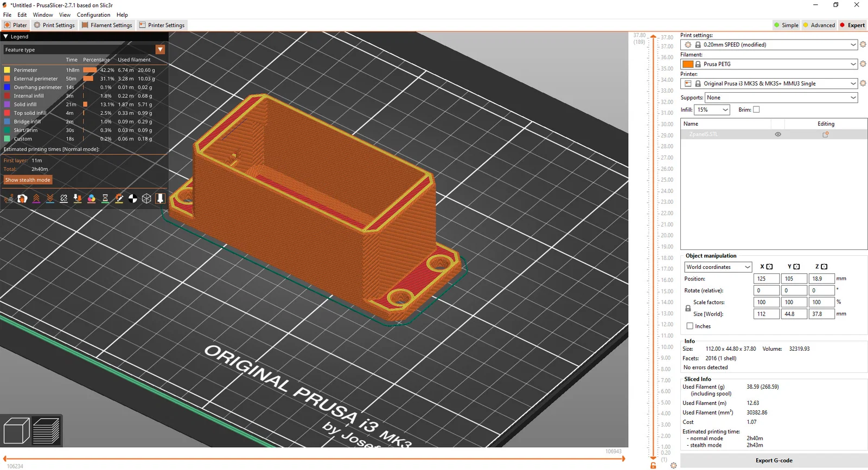This screenshot has height=470, width=868.
Task: Toggle print pauses visibility (hourglass icon)
Action: [x=105, y=198]
